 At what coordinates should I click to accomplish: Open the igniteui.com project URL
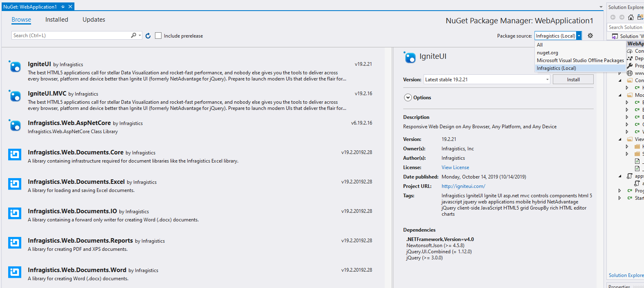click(463, 186)
